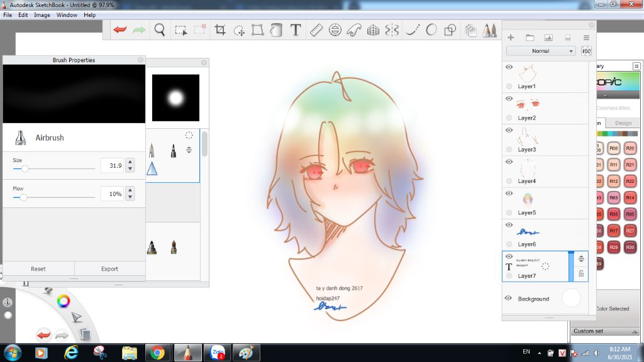Select the Steady Stroke tool
Viewport: 644px width, 362px height.
[412, 30]
